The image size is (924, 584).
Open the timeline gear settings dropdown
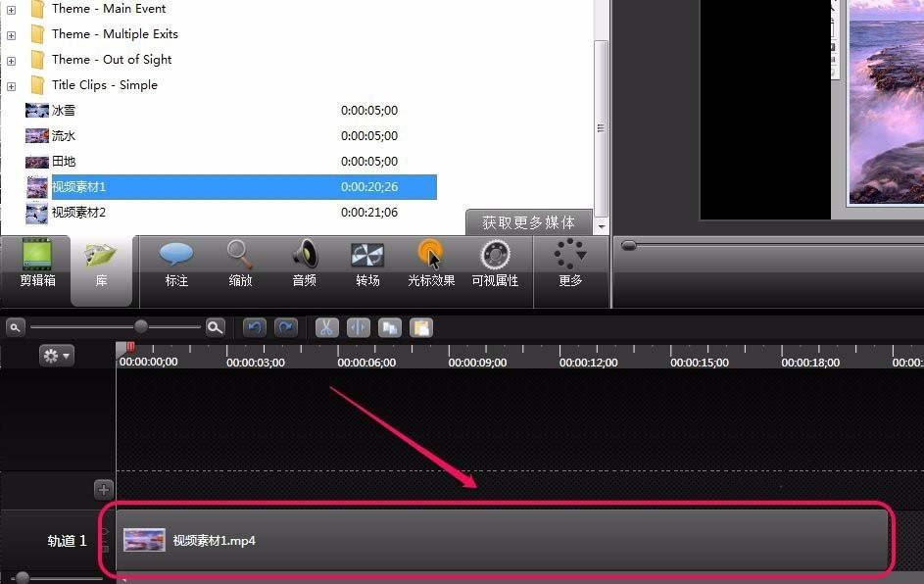(56, 355)
